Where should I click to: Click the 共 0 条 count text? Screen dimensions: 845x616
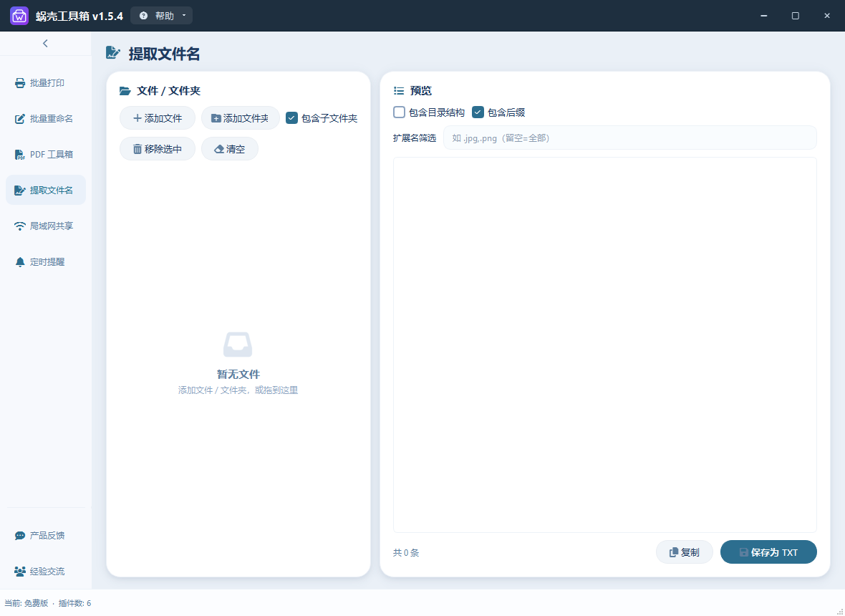click(406, 552)
